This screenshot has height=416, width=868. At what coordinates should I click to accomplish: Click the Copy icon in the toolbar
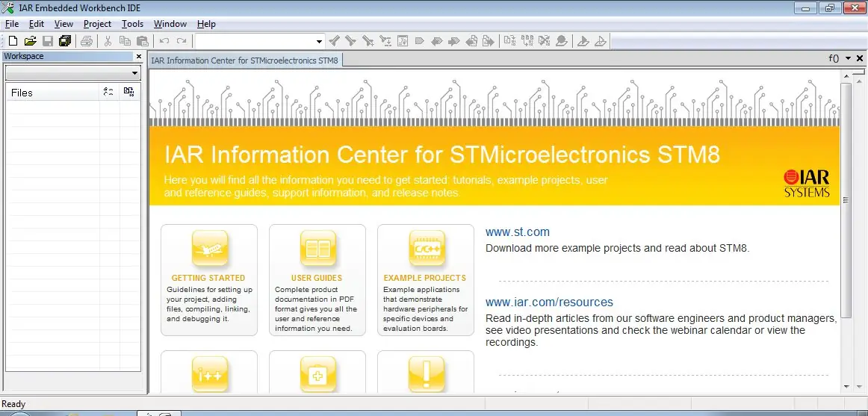(x=125, y=41)
